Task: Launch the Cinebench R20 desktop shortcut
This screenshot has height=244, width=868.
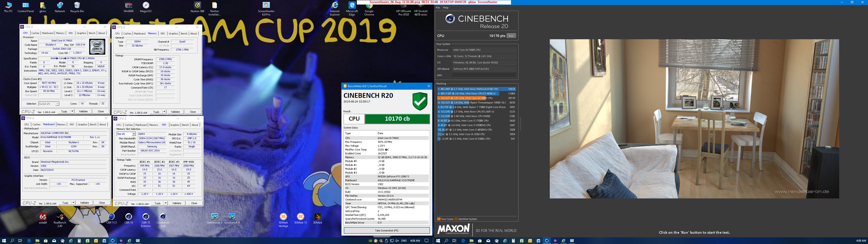Action: [x=163, y=220]
